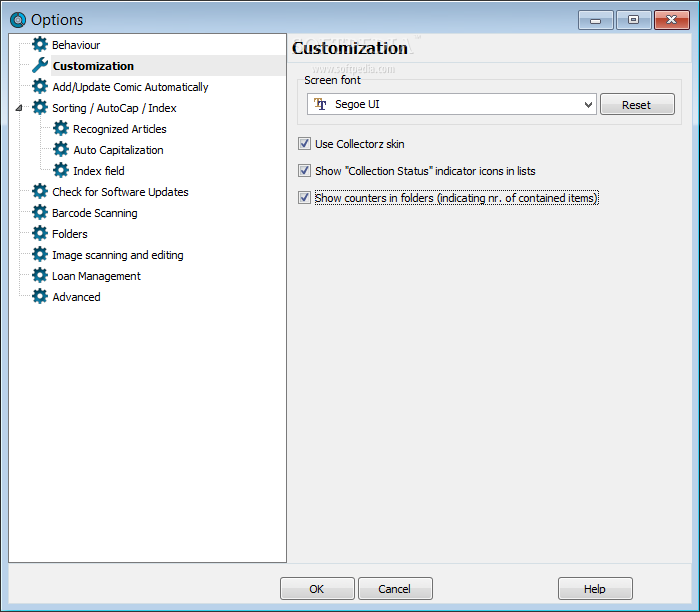Screen dimensions: 700x612
Task: Confirm settings with the OK button
Action: pyautogui.click(x=317, y=589)
